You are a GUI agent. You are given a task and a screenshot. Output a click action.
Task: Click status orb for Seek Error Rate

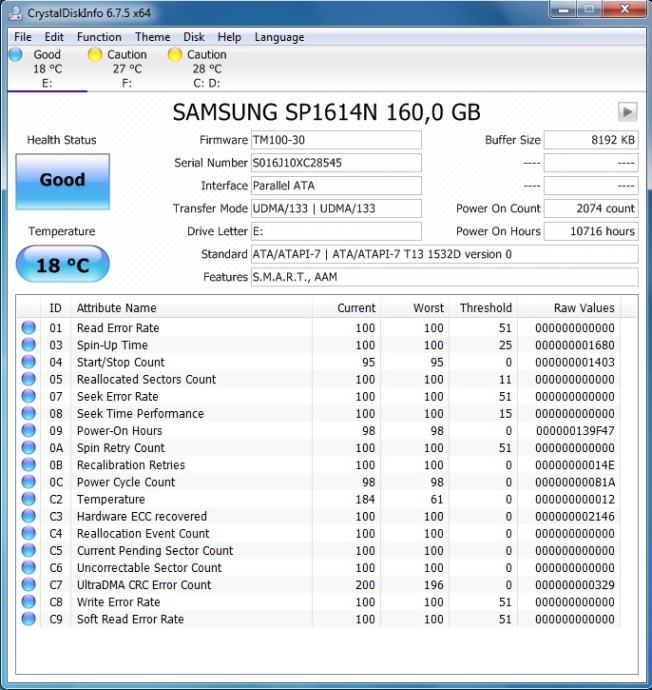[29, 396]
